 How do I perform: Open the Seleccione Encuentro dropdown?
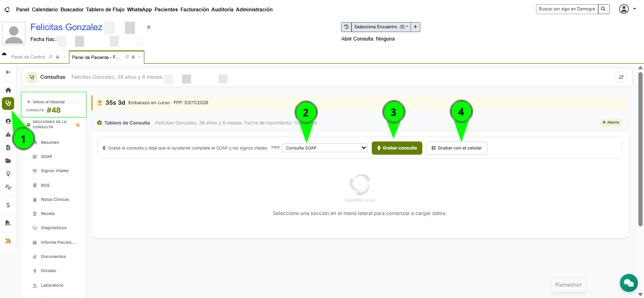[x=381, y=27]
